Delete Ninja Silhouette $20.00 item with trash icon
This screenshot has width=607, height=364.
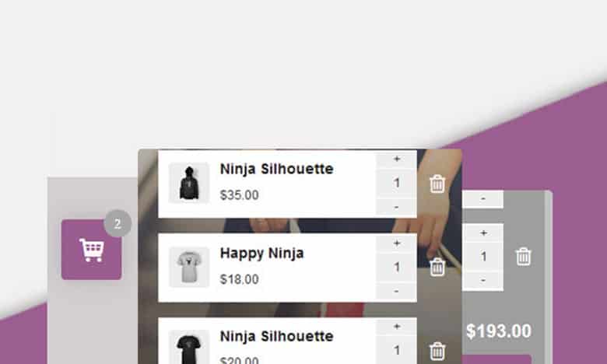[437, 352]
